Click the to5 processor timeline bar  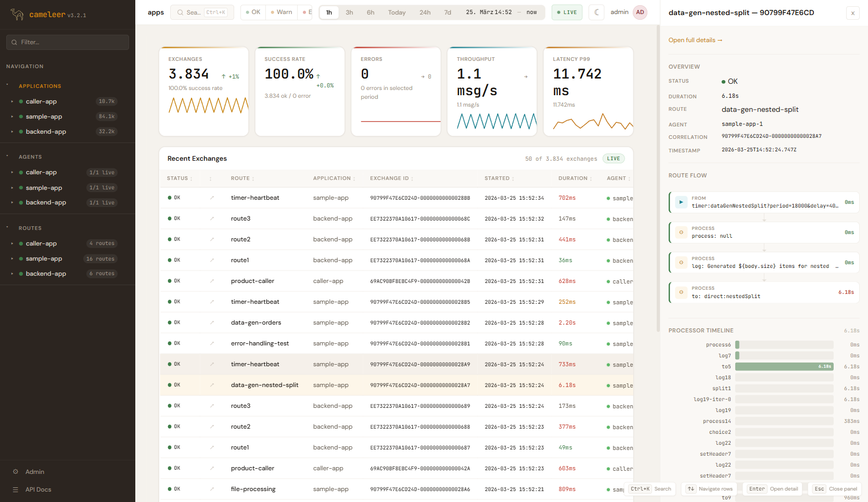tap(784, 367)
